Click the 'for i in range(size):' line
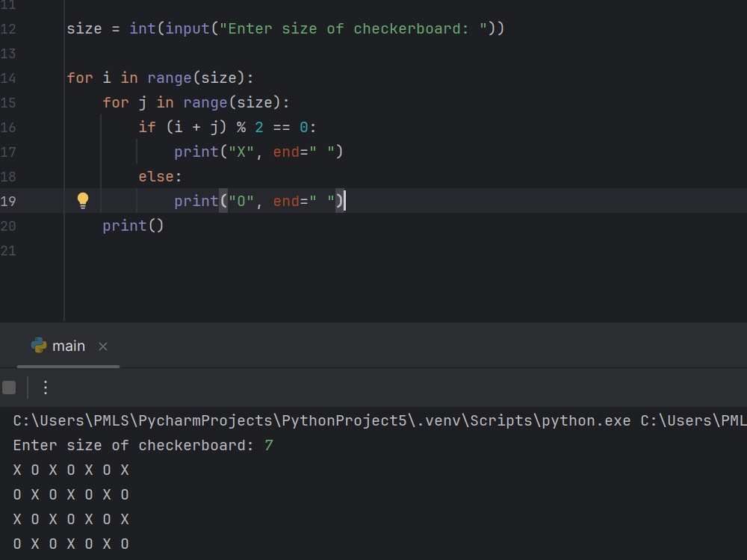The image size is (747, 560). pyautogui.click(x=160, y=78)
